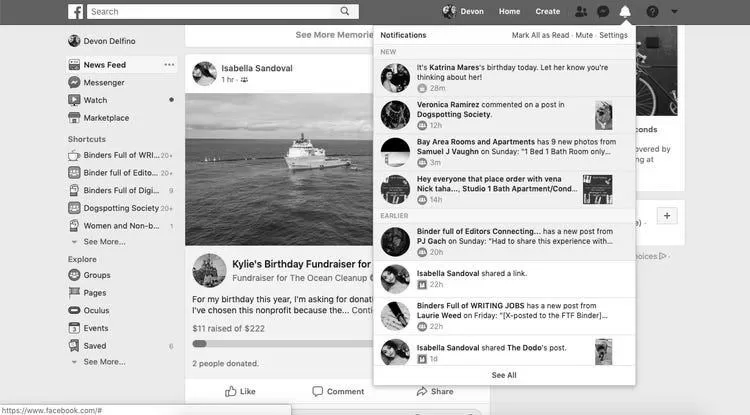
Task: Open Messenger from the left sidebar
Action: [104, 83]
